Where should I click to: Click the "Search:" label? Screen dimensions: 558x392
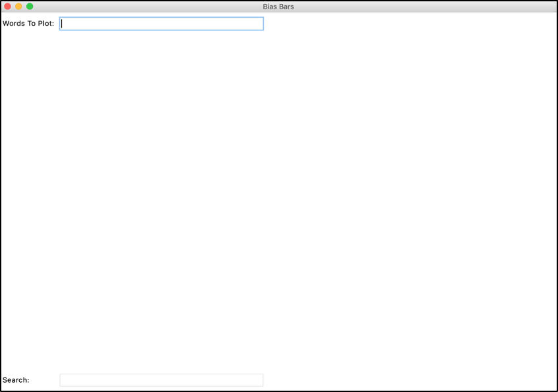16,380
